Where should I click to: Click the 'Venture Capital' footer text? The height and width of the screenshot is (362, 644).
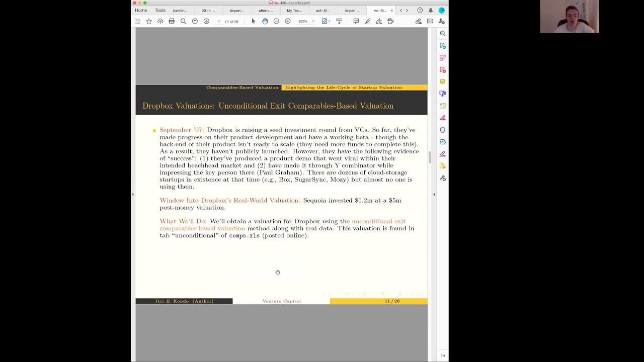pyautogui.click(x=281, y=301)
